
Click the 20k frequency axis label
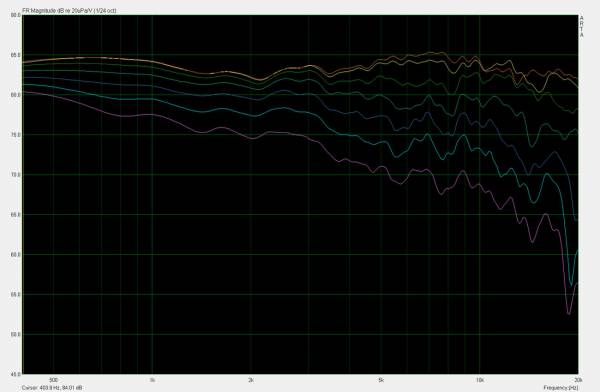pos(578,380)
